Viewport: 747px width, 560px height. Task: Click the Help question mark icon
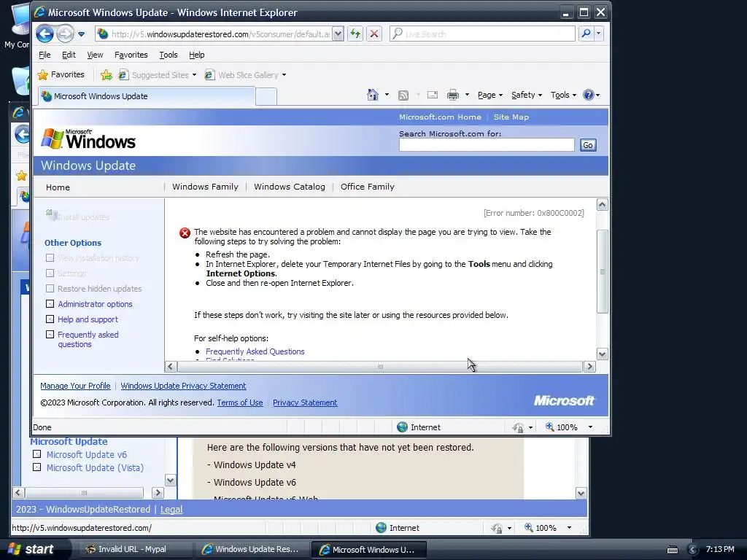point(589,95)
